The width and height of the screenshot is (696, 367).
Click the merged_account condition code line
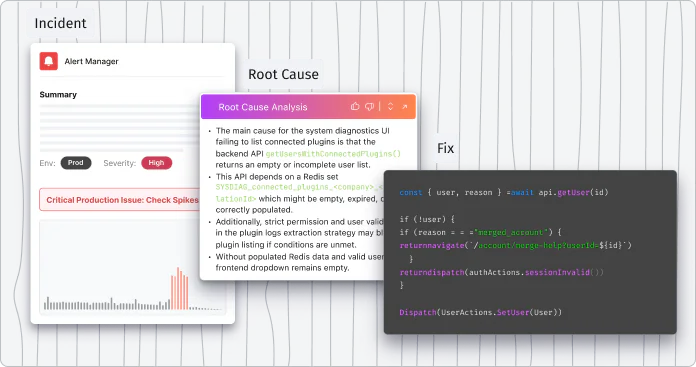(x=481, y=233)
